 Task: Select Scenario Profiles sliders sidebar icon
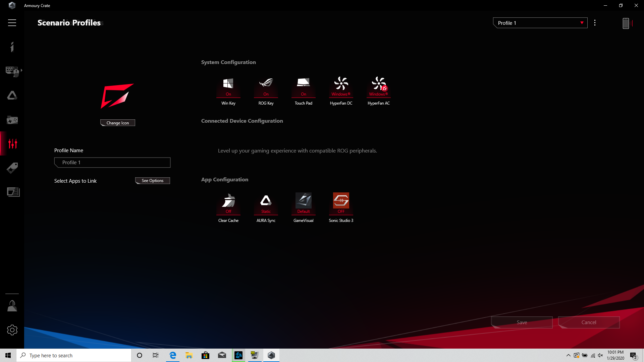(x=12, y=143)
